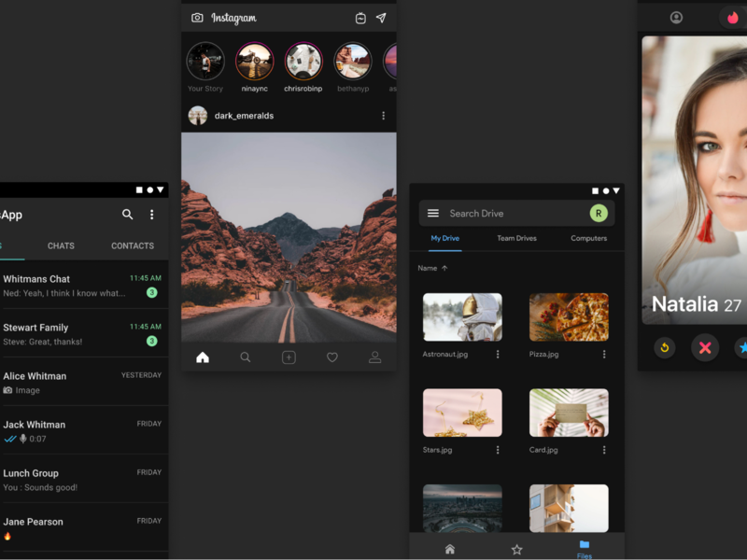Select the Computers tab in Drive

pos(589,239)
